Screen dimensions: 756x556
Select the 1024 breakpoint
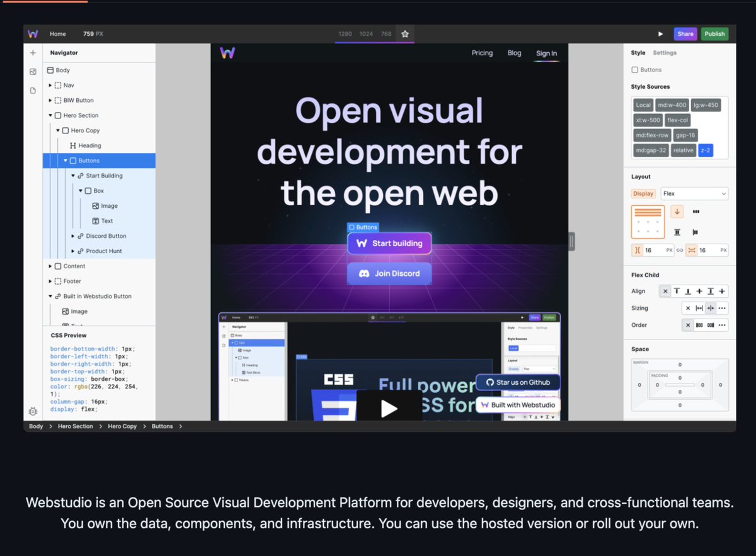pyautogui.click(x=366, y=34)
